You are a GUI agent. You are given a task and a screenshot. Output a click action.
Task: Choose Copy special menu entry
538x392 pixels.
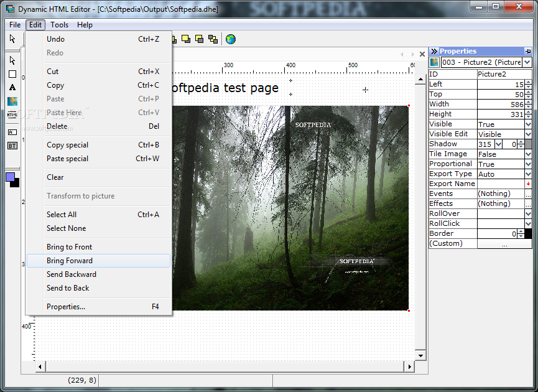click(x=98, y=145)
